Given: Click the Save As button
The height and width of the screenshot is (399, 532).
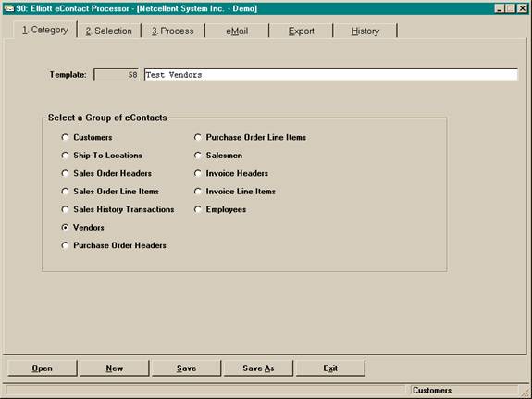Looking at the screenshot, I should pyautogui.click(x=258, y=368).
